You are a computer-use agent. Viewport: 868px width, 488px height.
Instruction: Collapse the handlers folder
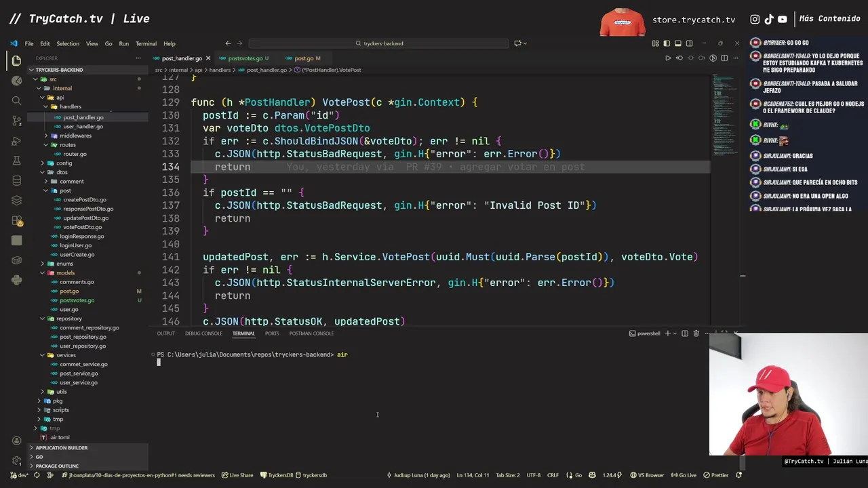tap(71, 106)
